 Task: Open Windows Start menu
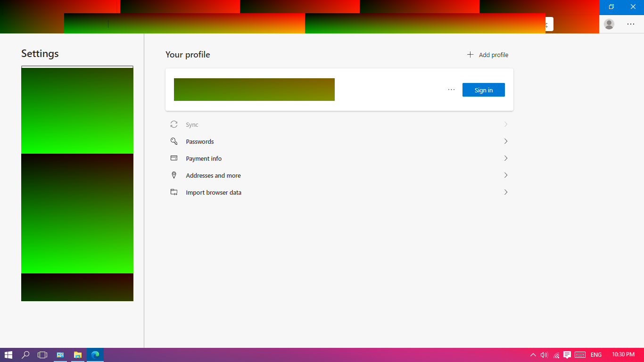[x=8, y=355]
